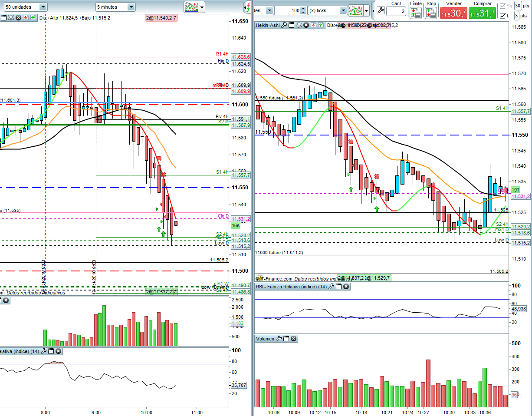Collapse the order panel with the small triangle

[373, 10]
